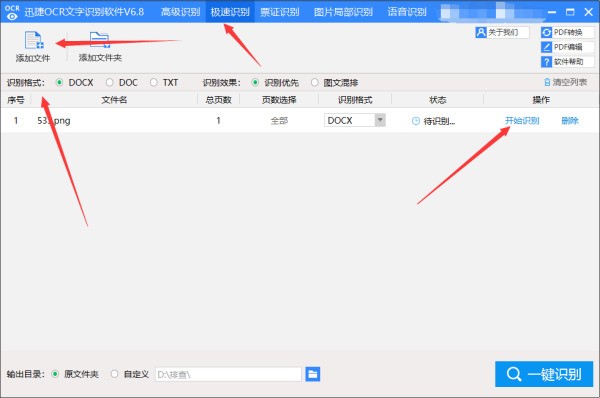Switch to 语音识别 tab
Screen dimensions: 600x398
coord(407,12)
